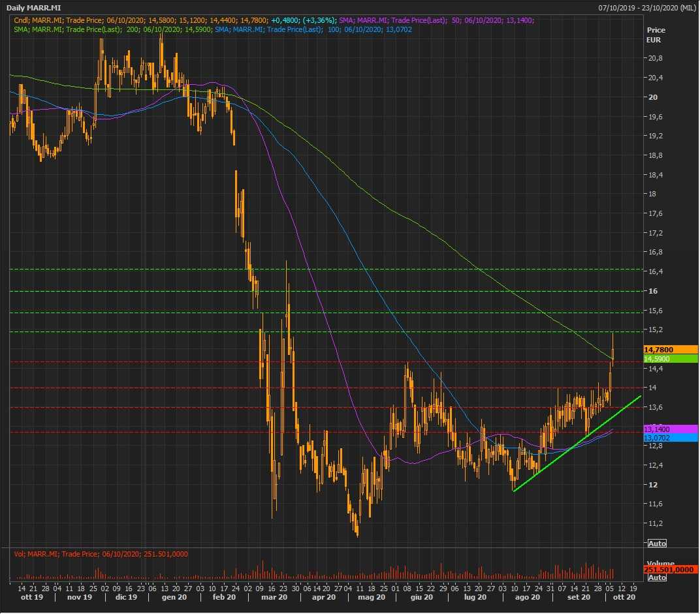Click the mar 20 label on time axis
700x614 pixels.
point(274,597)
